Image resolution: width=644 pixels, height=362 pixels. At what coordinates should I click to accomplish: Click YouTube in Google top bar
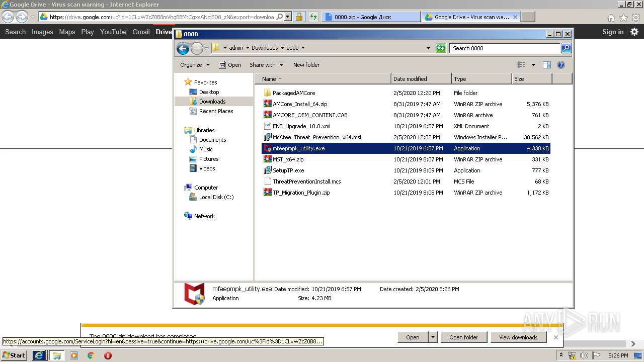click(113, 32)
